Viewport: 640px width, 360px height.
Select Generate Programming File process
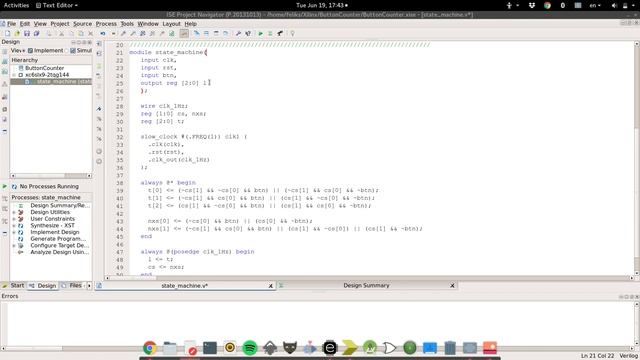coord(58,239)
